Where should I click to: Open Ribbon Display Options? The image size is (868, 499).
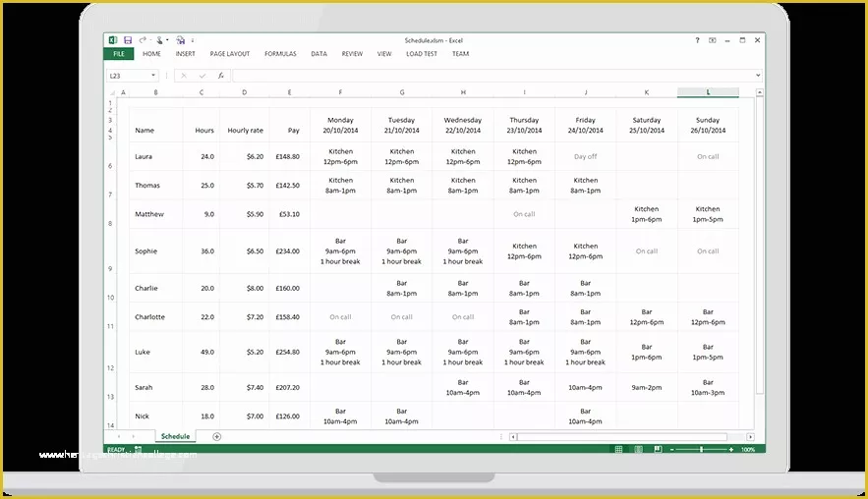point(713,40)
